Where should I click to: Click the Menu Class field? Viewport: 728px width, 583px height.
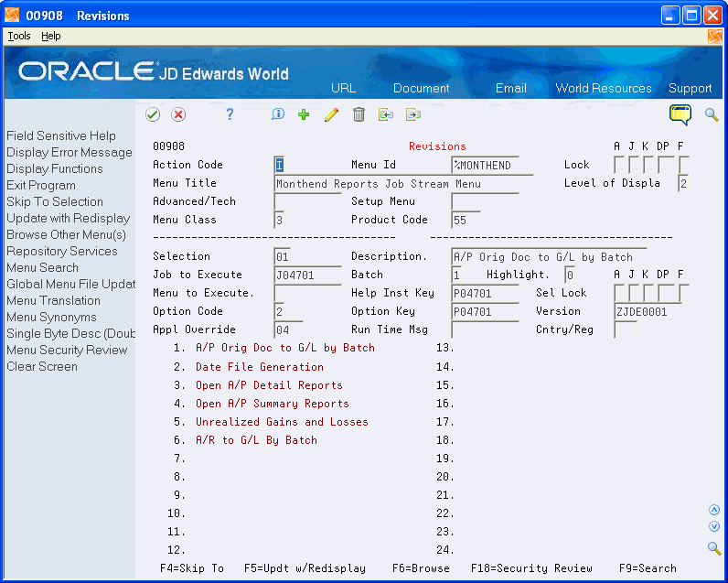tap(279, 220)
